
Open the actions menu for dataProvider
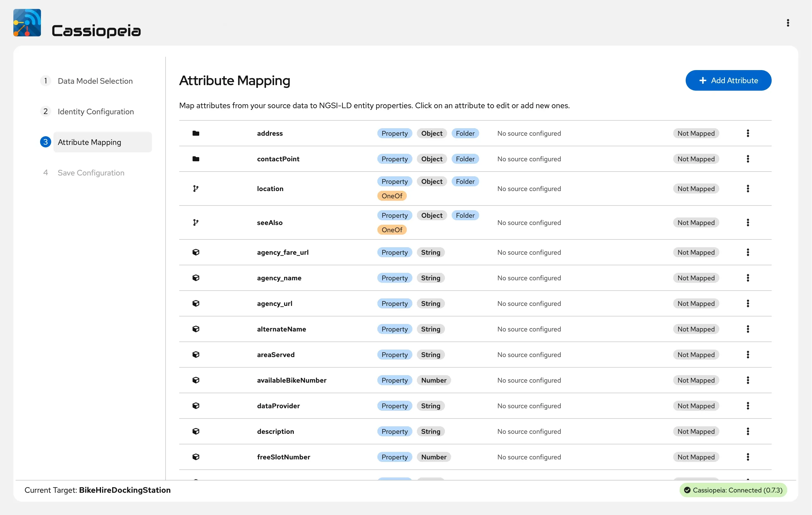pos(748,405)
